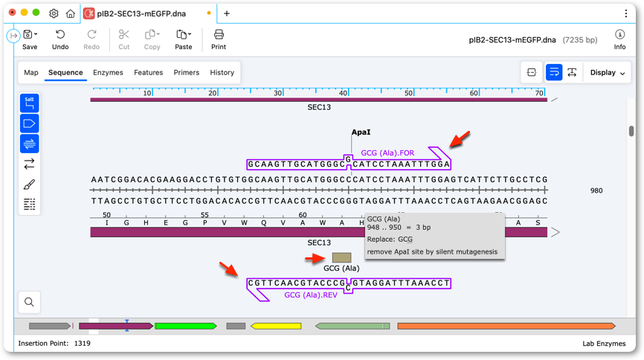Cut the selected sequence
This screenshot has height=360, width=644.
tap(123, 40)
